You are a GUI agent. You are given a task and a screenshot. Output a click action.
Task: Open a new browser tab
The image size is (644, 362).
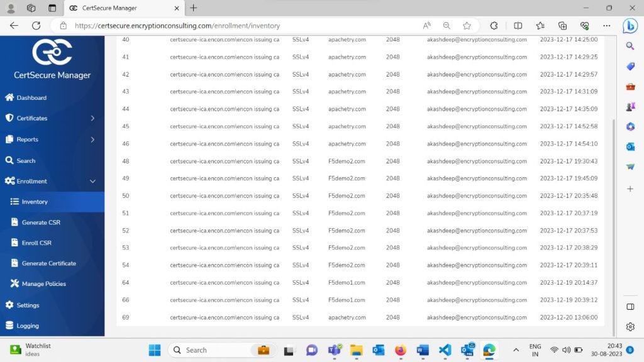[x=193, y=8]
